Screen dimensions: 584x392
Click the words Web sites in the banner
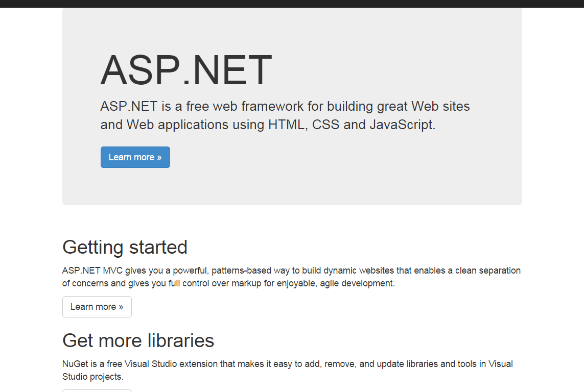tap(440, 106)
